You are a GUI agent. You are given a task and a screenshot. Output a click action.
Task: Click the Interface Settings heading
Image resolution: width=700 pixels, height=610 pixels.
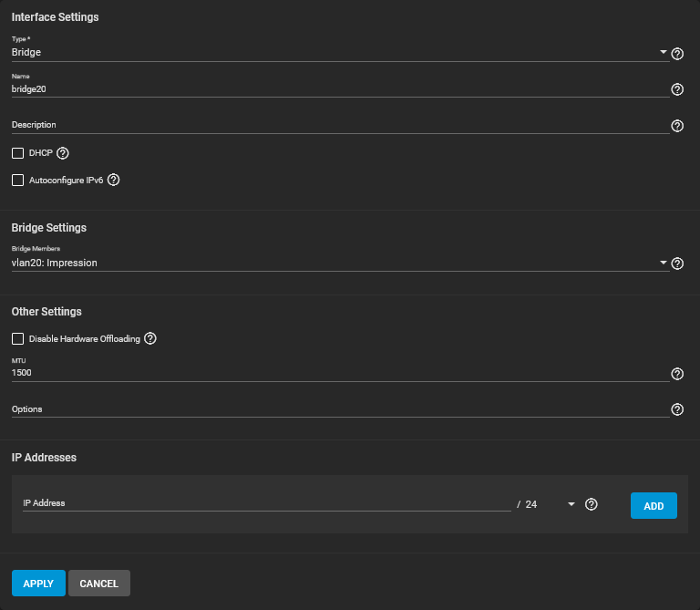(55, 17)
